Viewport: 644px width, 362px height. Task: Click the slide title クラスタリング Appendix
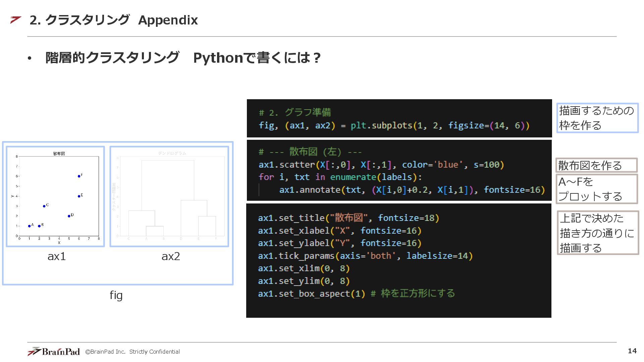click(x=114, y=20)
